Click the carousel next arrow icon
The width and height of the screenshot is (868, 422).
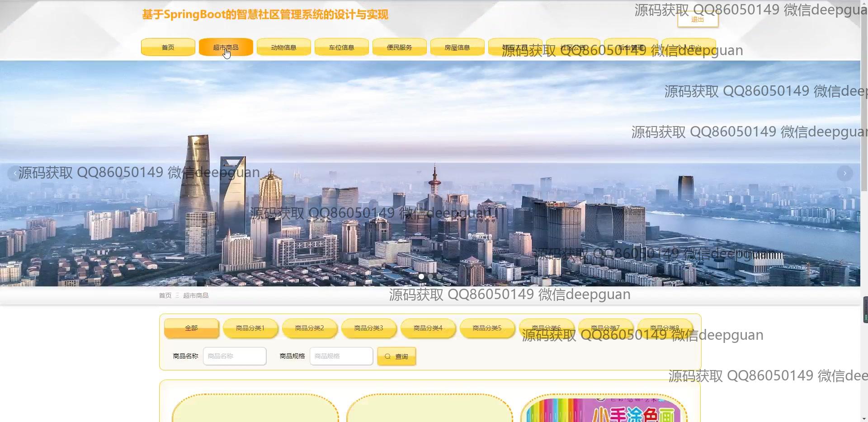[844, 173]
